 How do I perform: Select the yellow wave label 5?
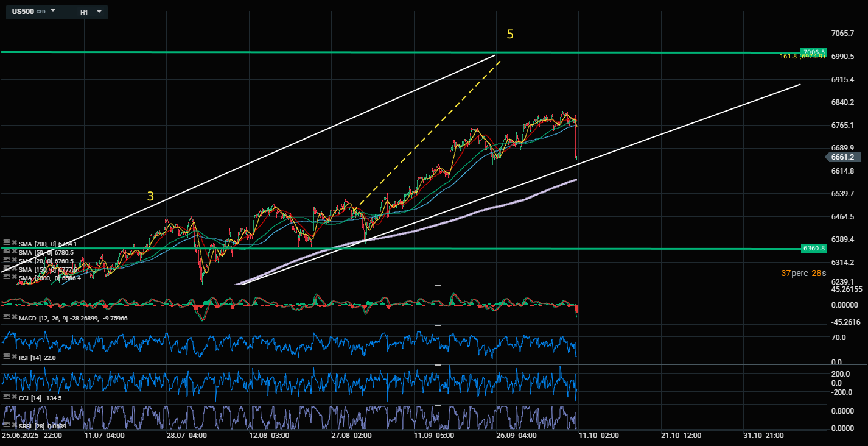click(x=510, y=35)
